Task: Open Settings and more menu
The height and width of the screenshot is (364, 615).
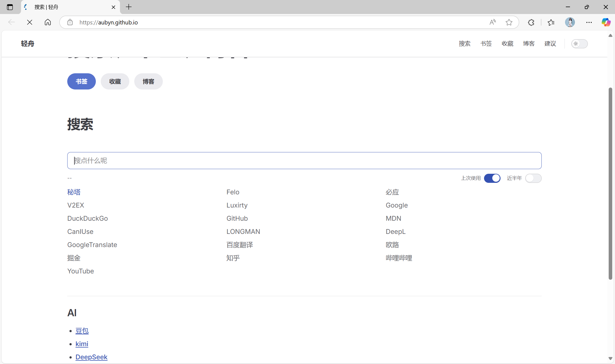Action: (x=589, y=22)
